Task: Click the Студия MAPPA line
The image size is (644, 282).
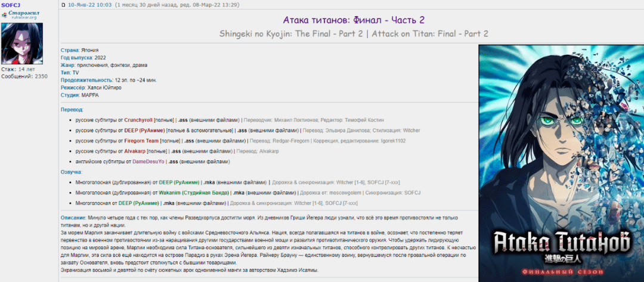Action: pyautogui.click(x=80, y=95)
